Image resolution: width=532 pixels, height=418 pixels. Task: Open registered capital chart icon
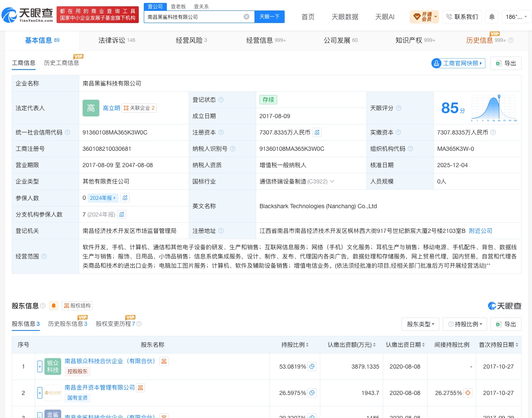(317, 132)
